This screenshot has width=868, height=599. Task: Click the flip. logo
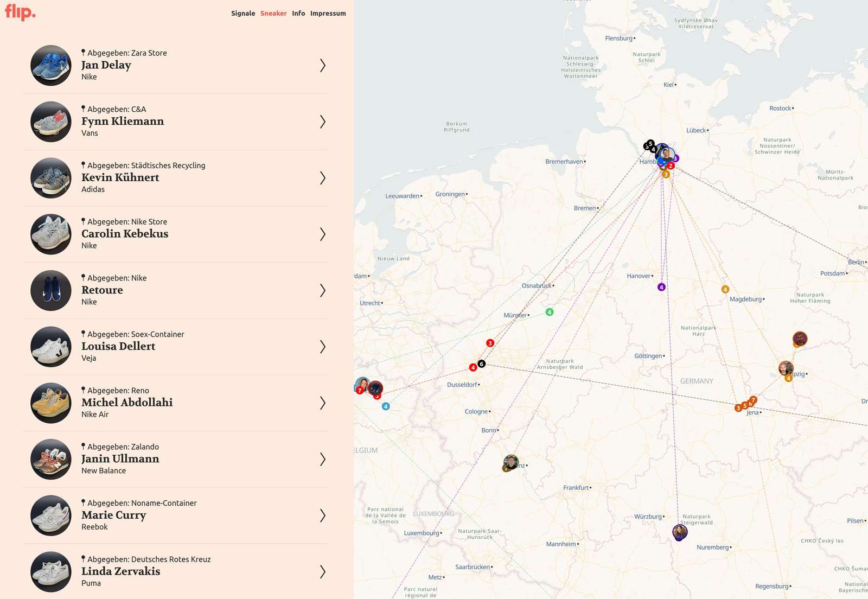(x=20, y=12)
